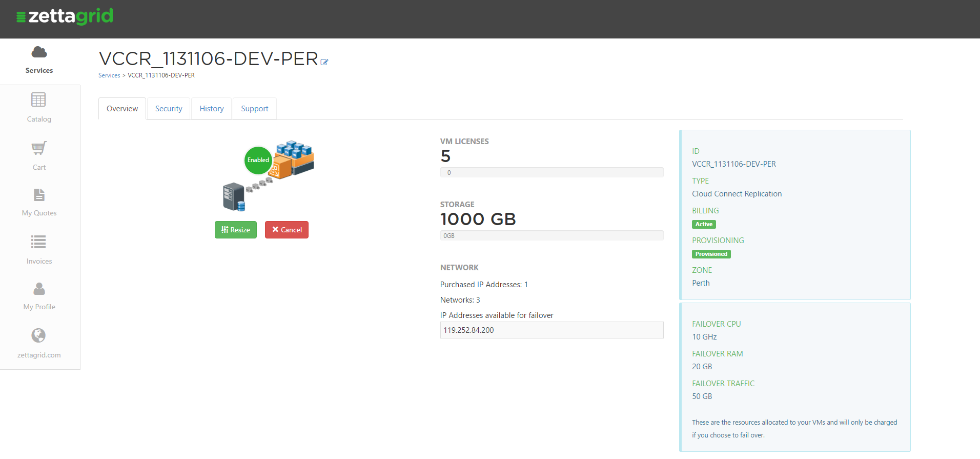This screenshot has width=980, height=459.
Task: Click the Cloud Connect Replication text
Action: [x=737, y=194]
